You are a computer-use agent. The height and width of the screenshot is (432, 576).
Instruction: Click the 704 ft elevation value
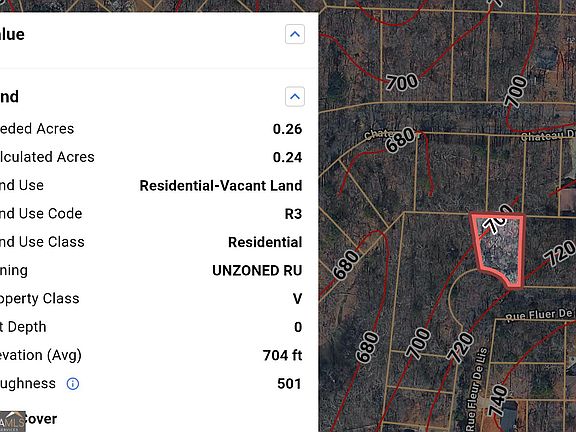[x=282, y=355]
